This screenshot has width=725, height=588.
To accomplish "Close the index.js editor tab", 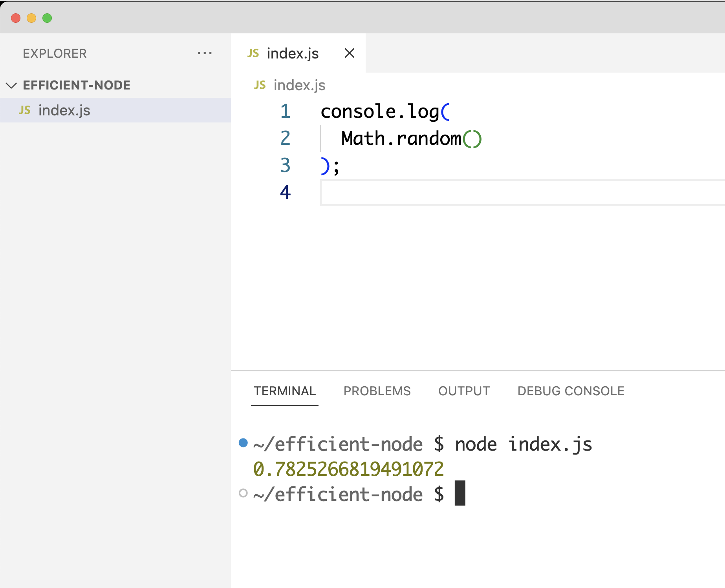I will 349,53.
